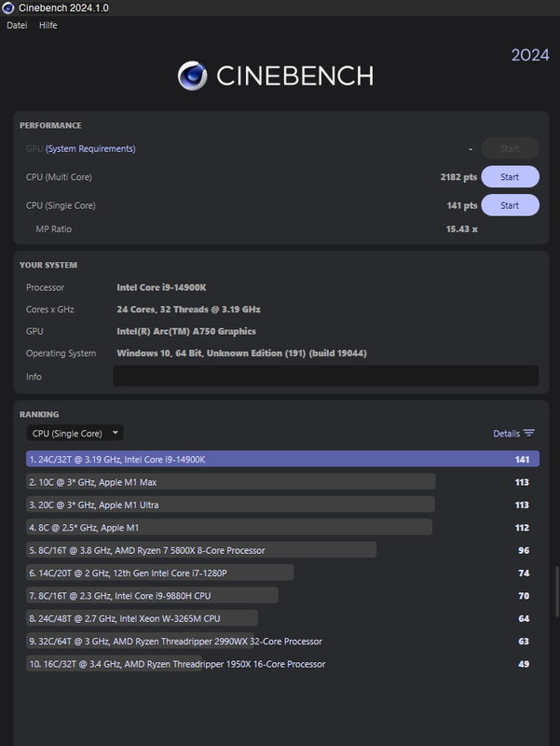Select the Apple M1 Ultra ranking entry

point(283,504)
